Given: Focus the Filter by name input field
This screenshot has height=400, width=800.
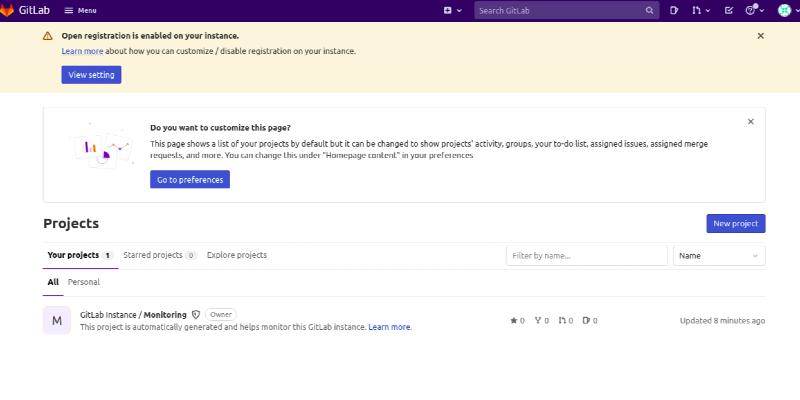Looking at the screenshot, I should (586, 256).
